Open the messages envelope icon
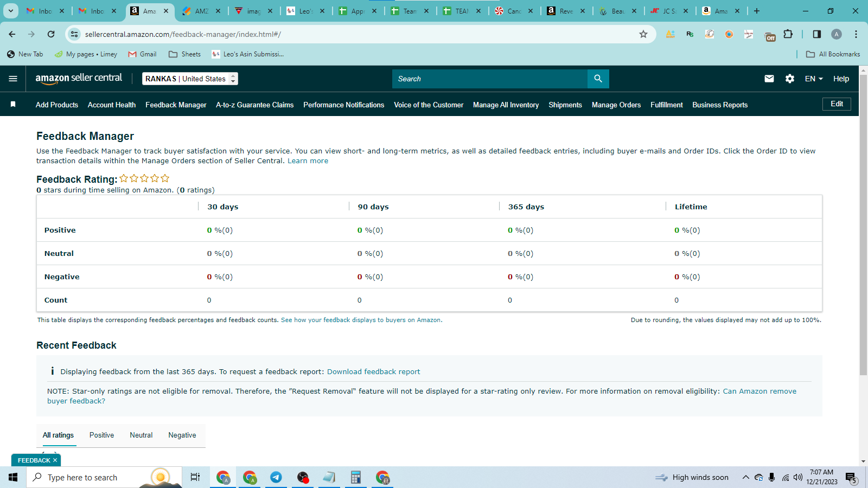The image size is (868, 488). point(769,79)
